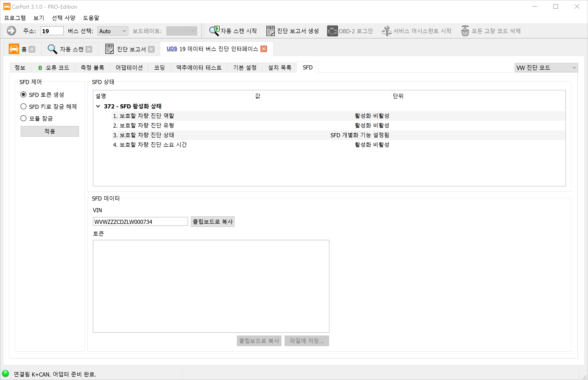The height and width of the screenshot is (380, 588).
Task: Select SFD 키로 잠금 해제 option
Action: tap(23, 106)
